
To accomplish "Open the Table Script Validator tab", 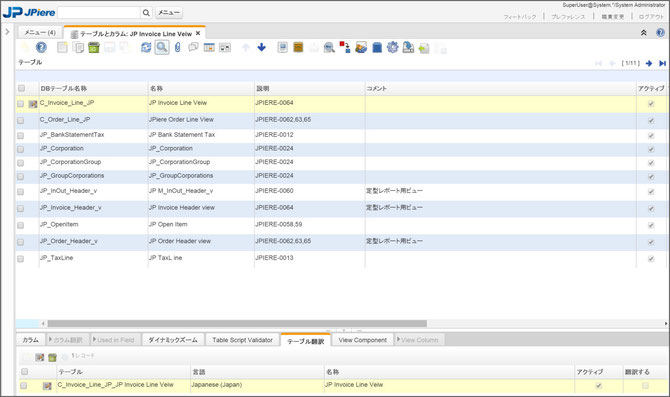I will [242, 340].
